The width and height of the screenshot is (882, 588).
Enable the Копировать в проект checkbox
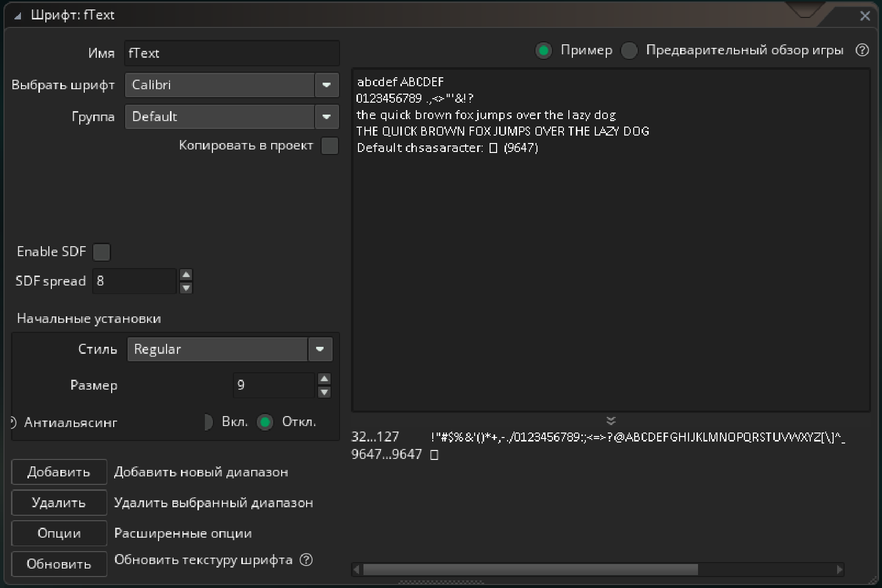(330, 146)
